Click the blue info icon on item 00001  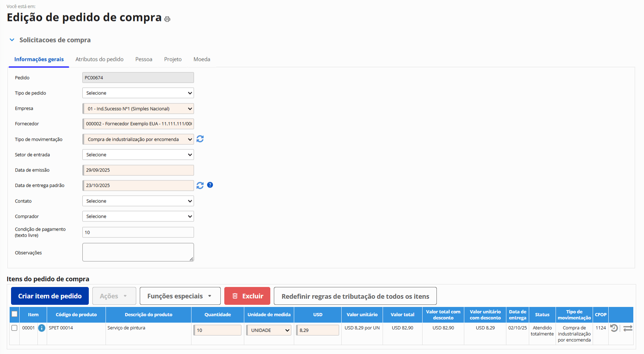[x=42, y=328]
